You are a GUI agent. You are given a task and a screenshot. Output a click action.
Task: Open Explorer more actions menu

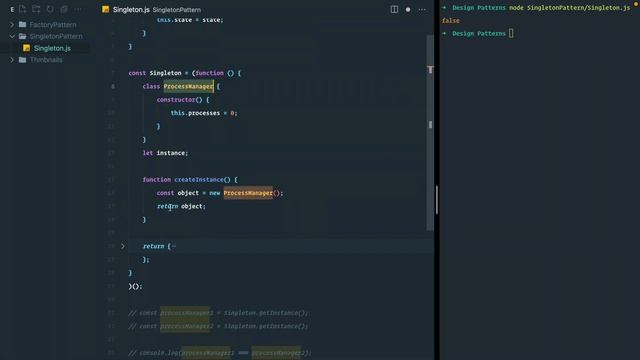click(x=78, y=9)
